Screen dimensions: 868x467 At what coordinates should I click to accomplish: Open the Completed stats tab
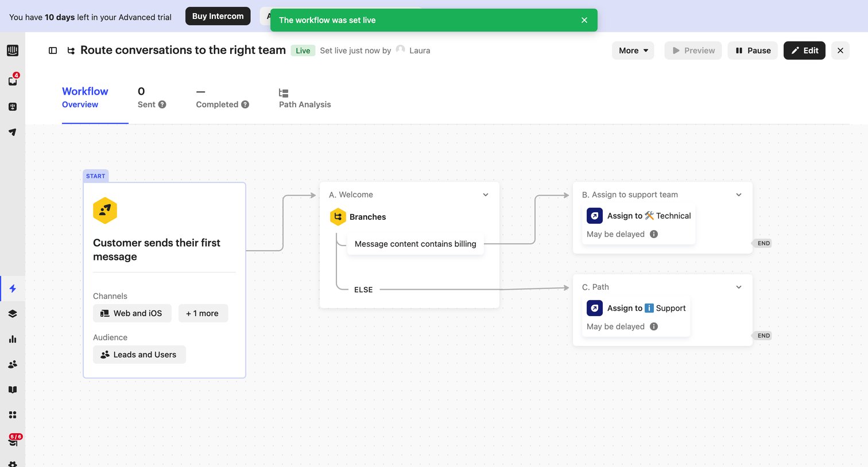click(x=223, y=98)
